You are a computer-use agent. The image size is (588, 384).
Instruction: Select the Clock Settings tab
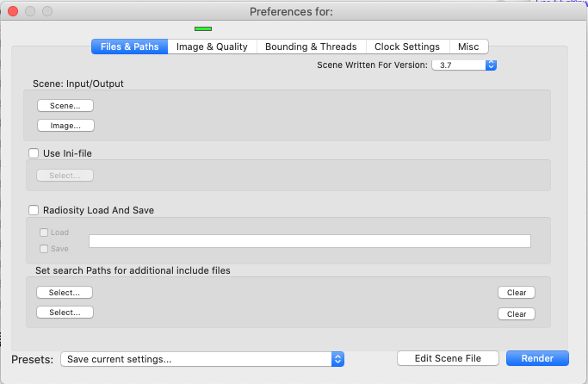[406, 46]
